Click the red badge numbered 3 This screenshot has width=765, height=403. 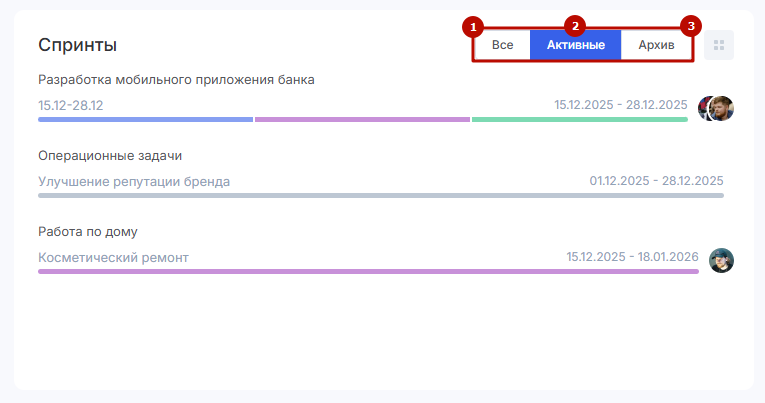pos(689,25)
